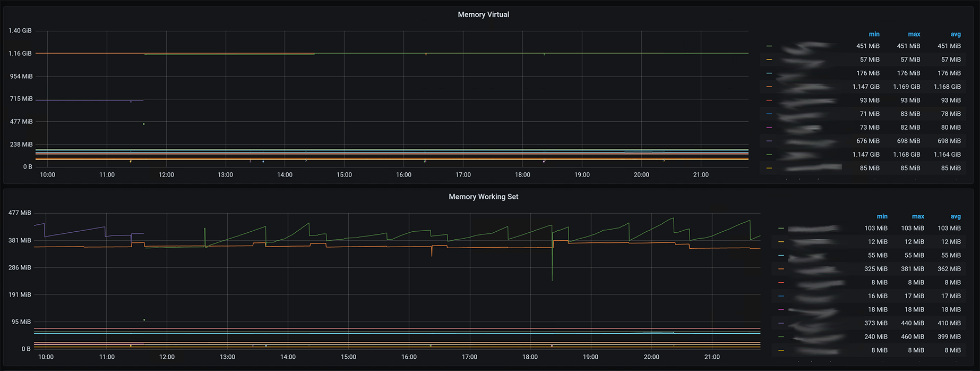Sort Memory Virtual legend by max column

point(914,34)
